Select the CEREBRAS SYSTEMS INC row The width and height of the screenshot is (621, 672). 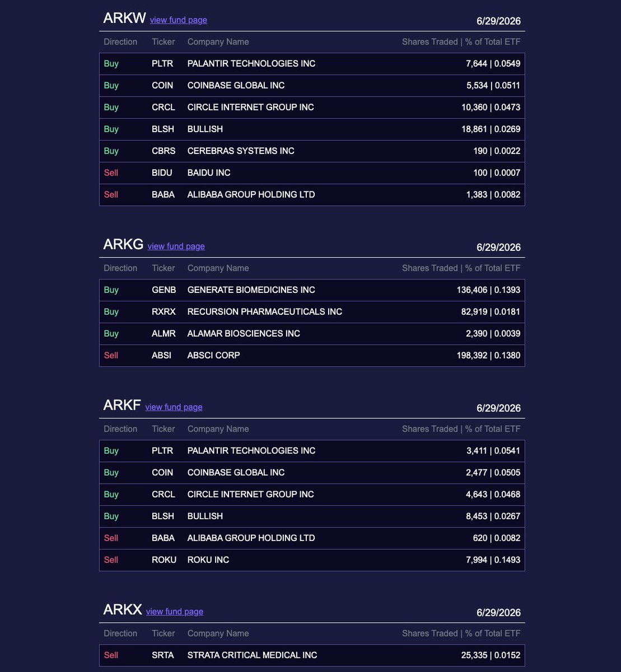312,151
